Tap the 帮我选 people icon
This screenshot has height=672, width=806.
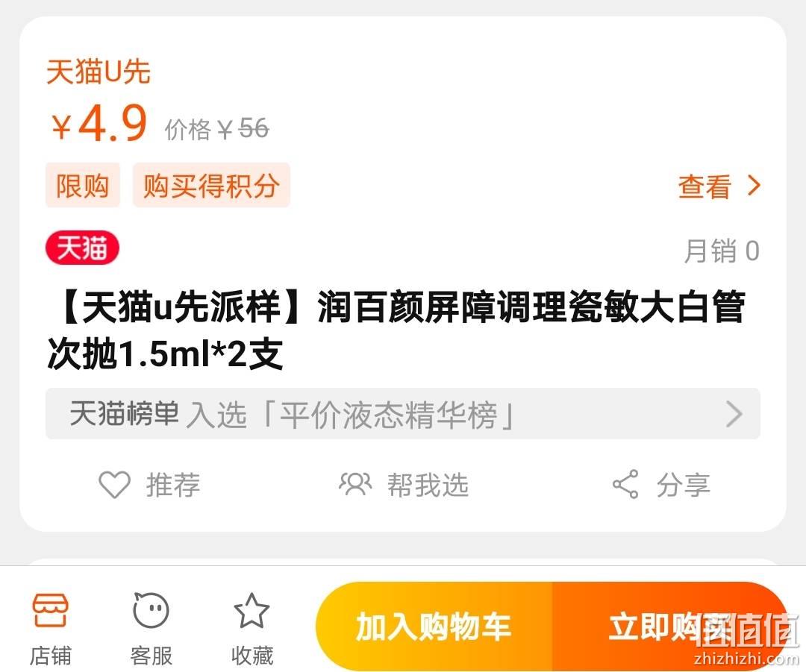click(x=355, y=484)
